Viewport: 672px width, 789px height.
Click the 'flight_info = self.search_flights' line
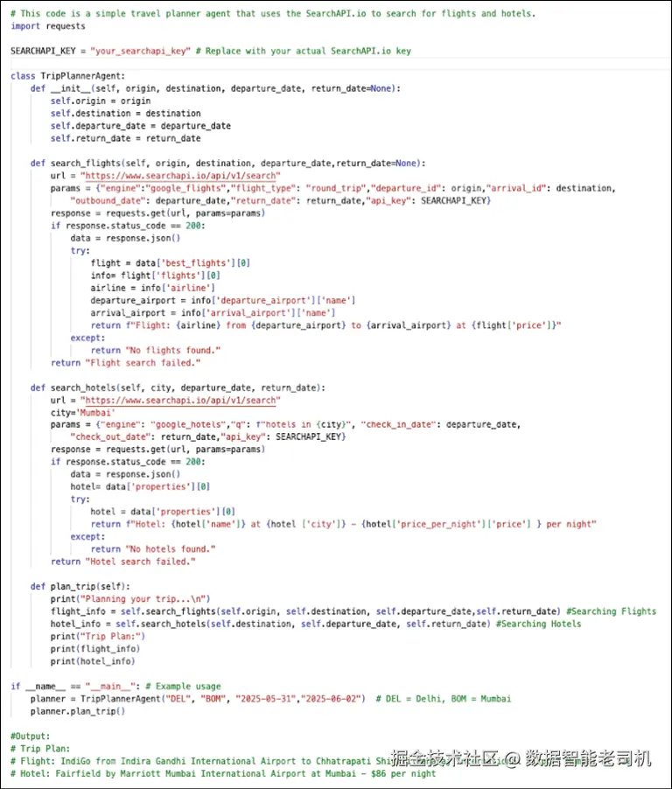305,611
